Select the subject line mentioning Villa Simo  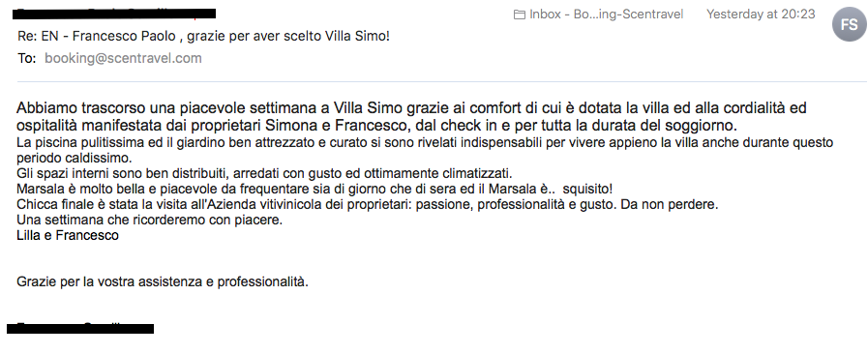204,37
